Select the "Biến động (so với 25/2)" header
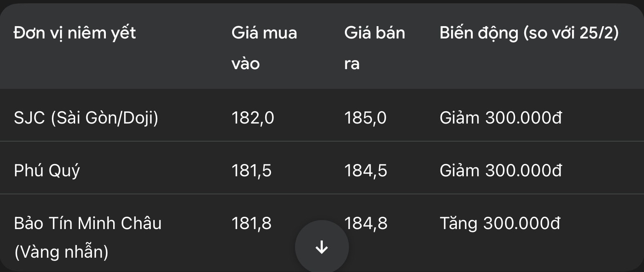This screenshot has height=272, width=644. [529, 33]
